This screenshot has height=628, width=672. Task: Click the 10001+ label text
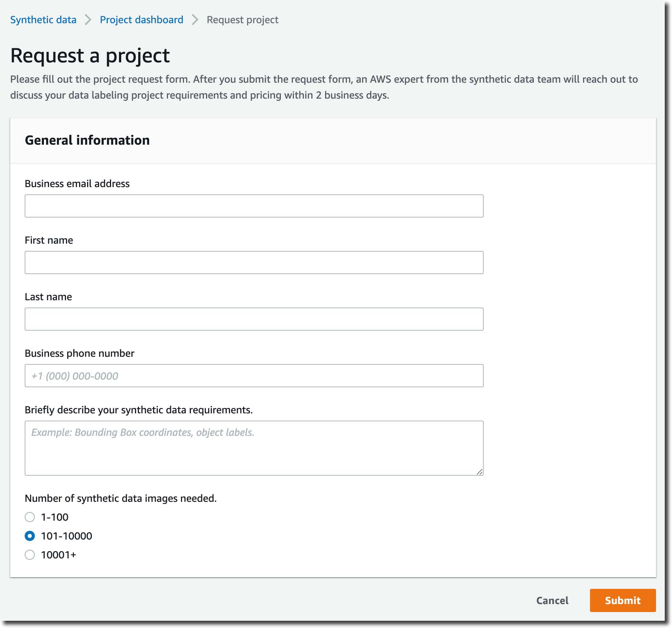[58, 555]
